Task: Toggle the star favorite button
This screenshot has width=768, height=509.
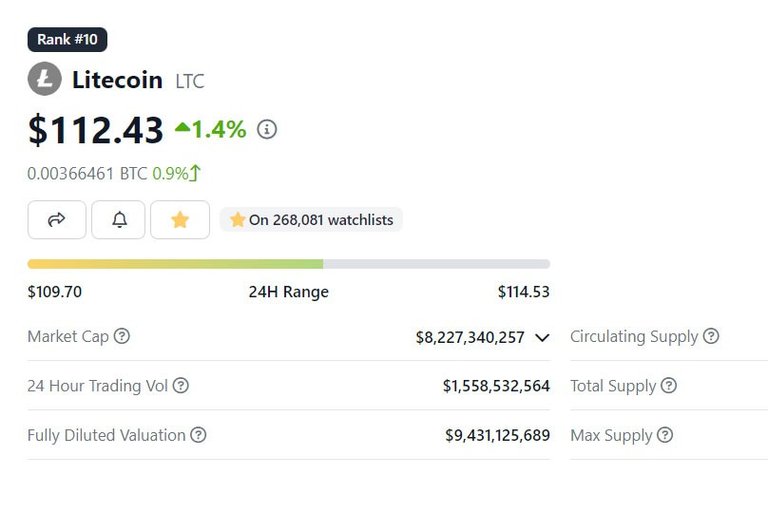Action: [180, 220]
